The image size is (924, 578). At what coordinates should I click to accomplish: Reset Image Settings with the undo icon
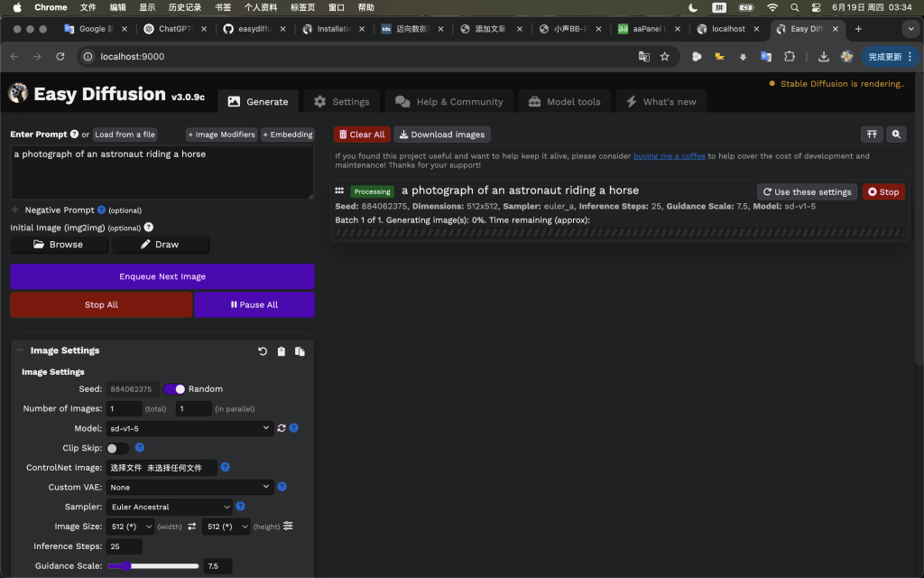[263, 351]
